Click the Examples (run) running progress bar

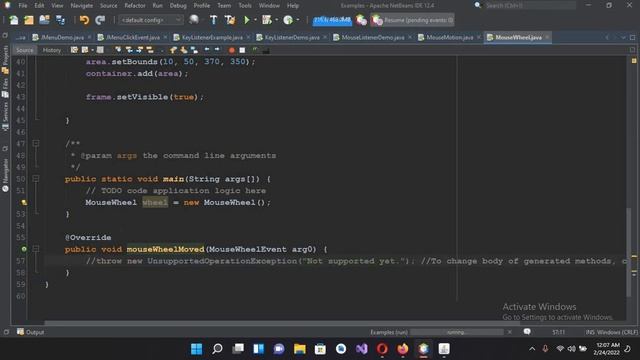pos(456,332)
